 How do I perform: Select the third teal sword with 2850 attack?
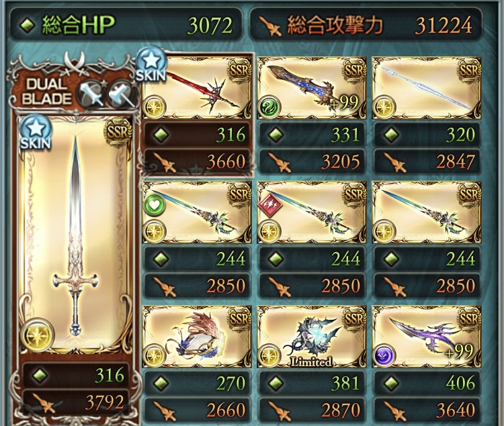click(x=427, y=212)
